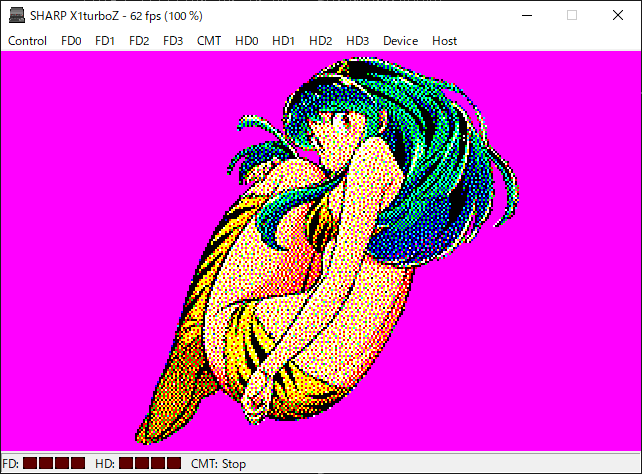Open the HD3 hard disk menu
This screenshot has height=474, width=642.
(x=357, y=41)
